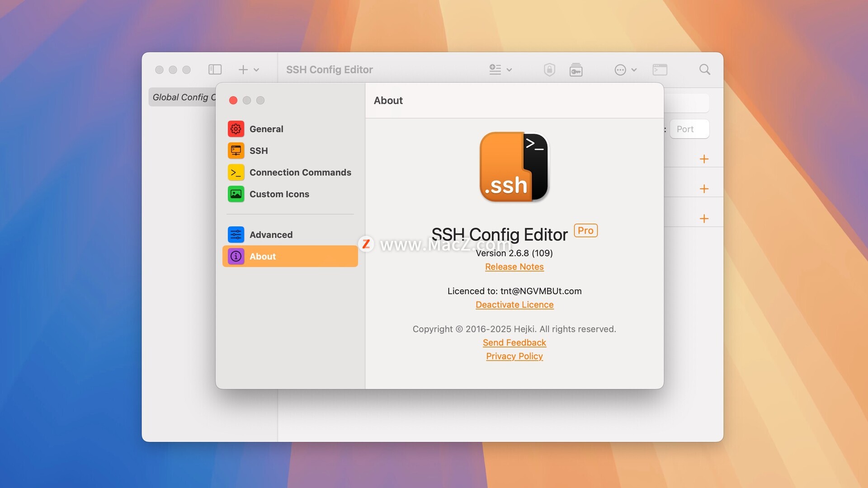Click the first orange plus button below Port
Screen dimensions: 868x488
[704, 159]
